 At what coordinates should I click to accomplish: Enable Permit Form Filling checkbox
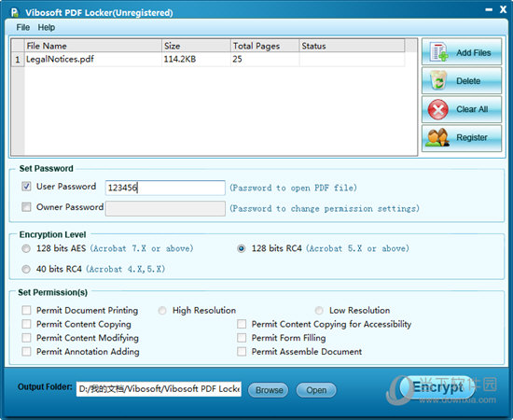pyautogui.click(x=242, y=338)
